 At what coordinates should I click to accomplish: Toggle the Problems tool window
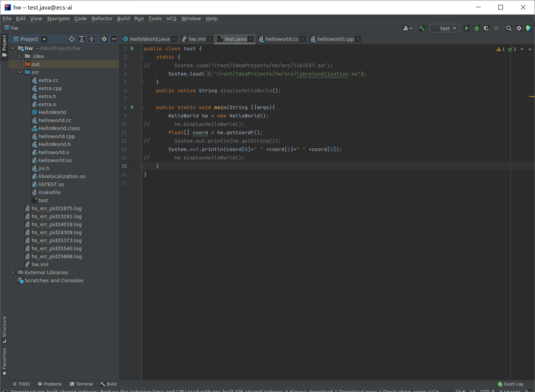[50, 384]
